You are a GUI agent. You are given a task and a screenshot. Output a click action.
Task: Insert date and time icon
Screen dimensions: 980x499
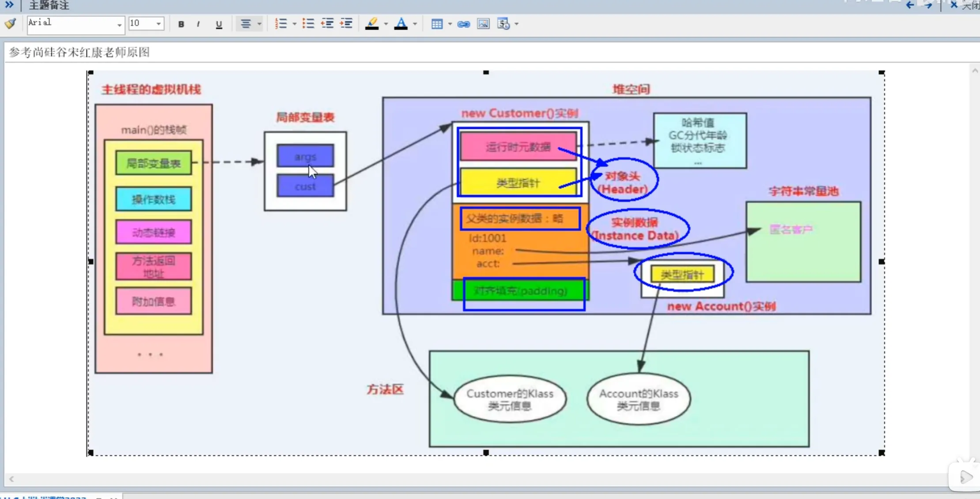[503, 24]
